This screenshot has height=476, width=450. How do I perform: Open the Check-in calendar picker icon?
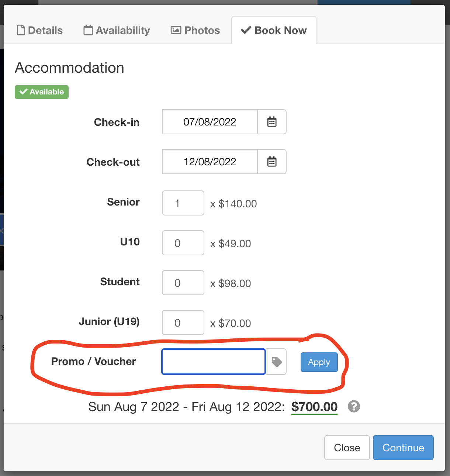(272, 122)
